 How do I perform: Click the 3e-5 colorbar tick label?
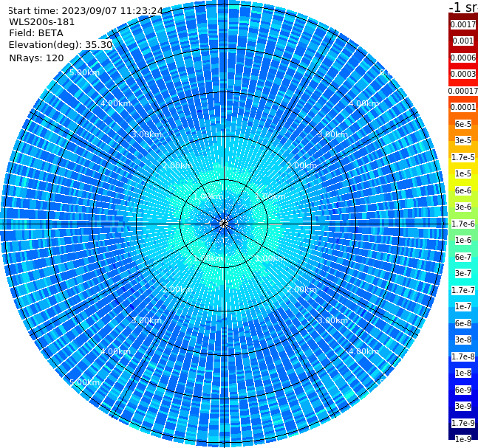pos(463,140)
